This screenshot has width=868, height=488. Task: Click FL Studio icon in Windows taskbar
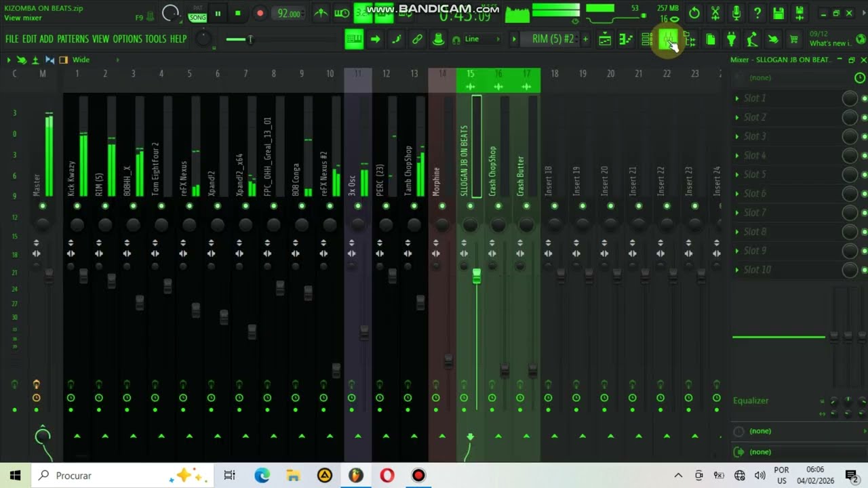[356, 475]
